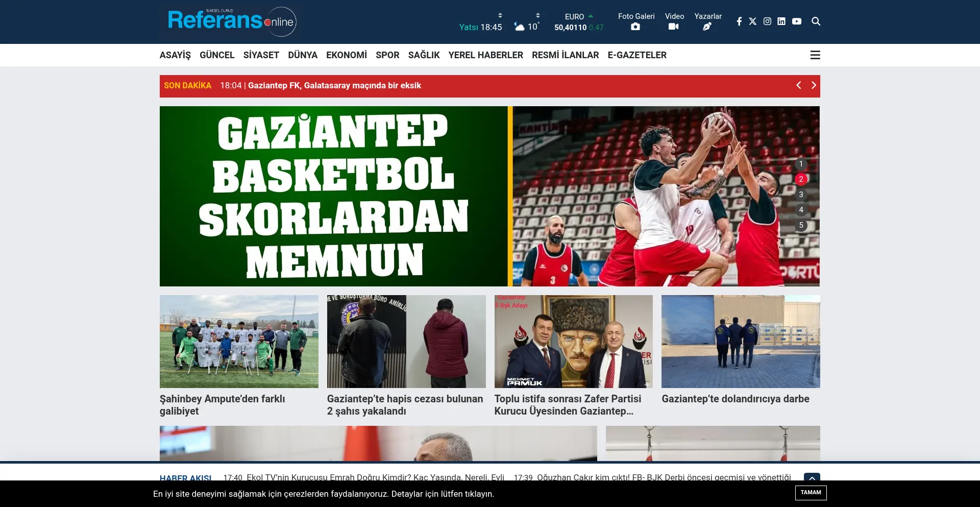Select slide 4 in the carousel pagination

801,209
